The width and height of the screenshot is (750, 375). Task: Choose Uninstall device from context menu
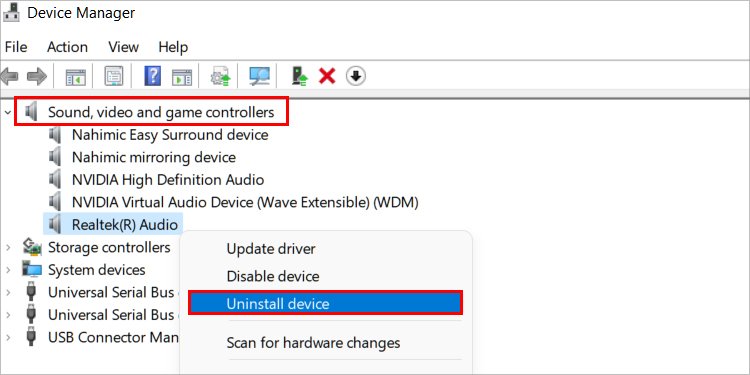(x=326, y=303)
